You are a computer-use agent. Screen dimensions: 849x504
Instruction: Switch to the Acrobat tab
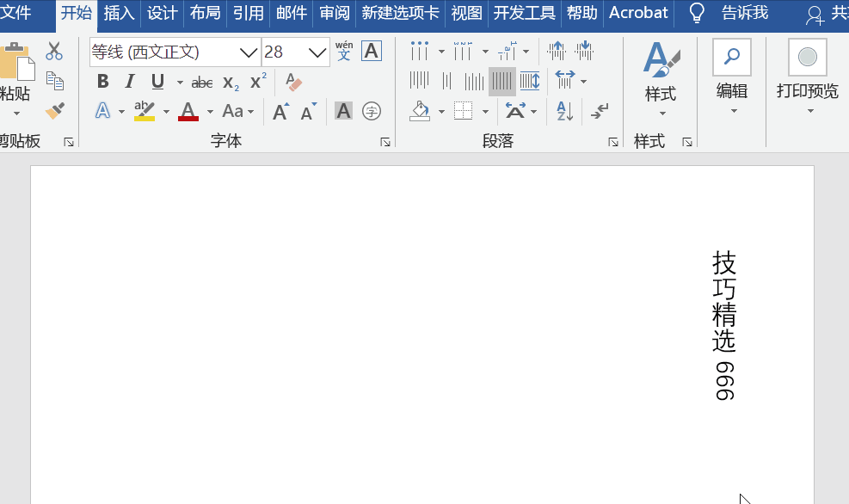click(638, 12)
